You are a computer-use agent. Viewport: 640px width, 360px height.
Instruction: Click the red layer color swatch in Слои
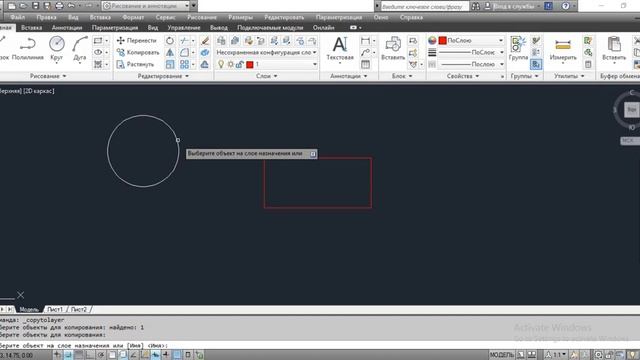click(250, 64)
